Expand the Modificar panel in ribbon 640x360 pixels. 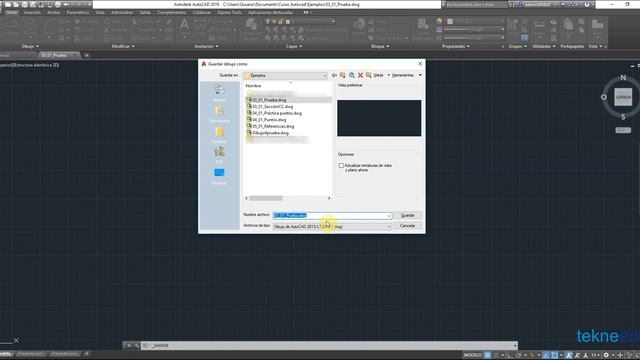[x=123, y=47]
